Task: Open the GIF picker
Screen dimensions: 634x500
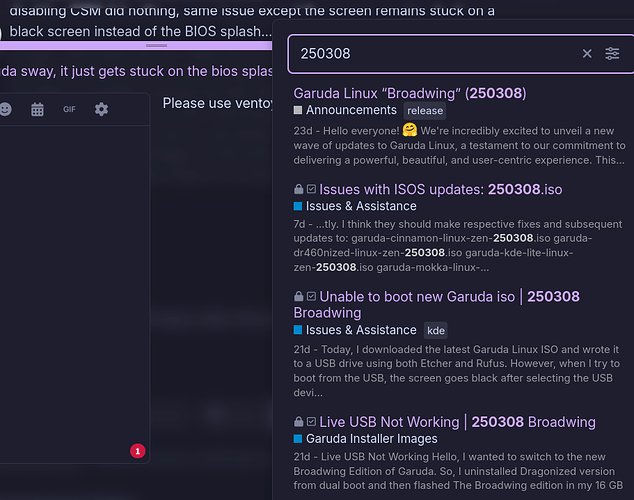Action: (69, 109)
